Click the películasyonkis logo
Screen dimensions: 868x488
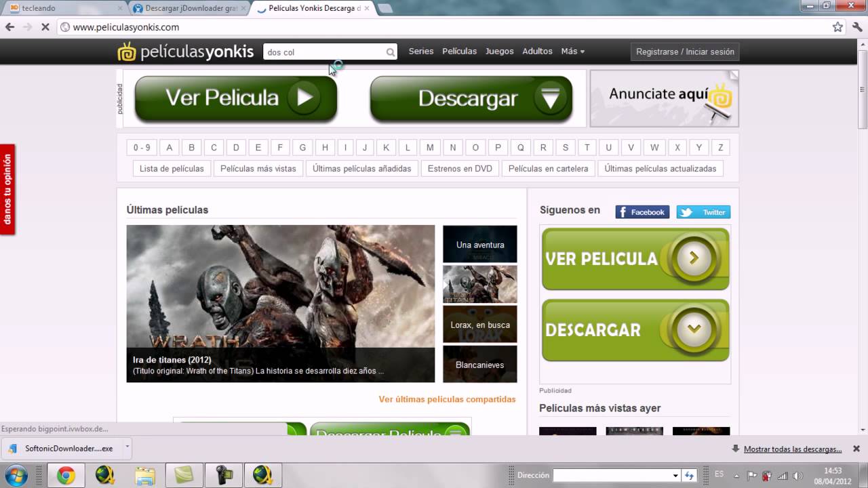click(x=186, y=52)
